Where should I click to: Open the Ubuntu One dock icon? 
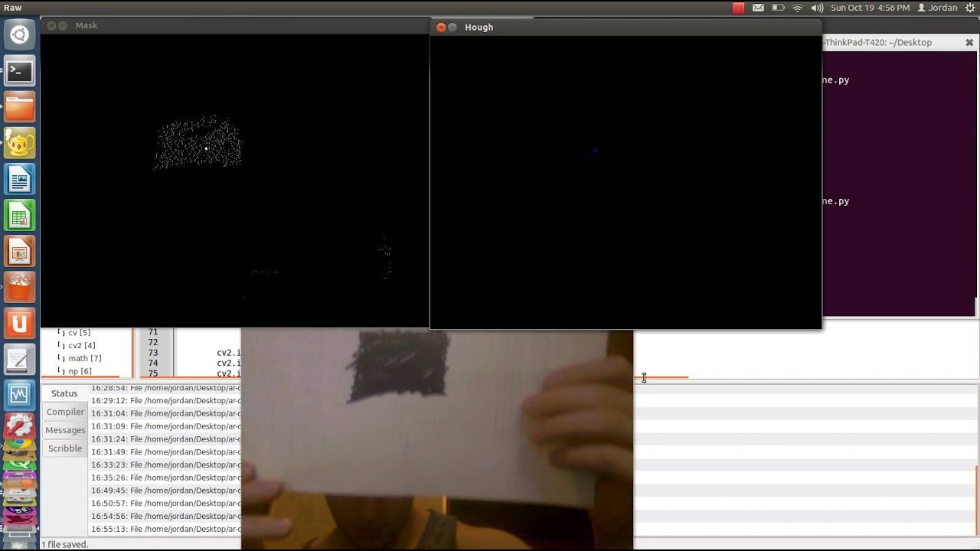click(19, 324)
